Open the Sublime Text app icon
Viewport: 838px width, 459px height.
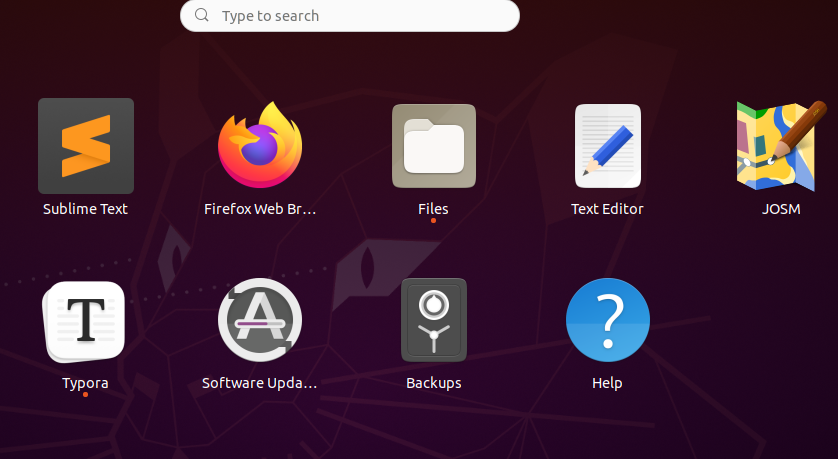click(86, 145)
